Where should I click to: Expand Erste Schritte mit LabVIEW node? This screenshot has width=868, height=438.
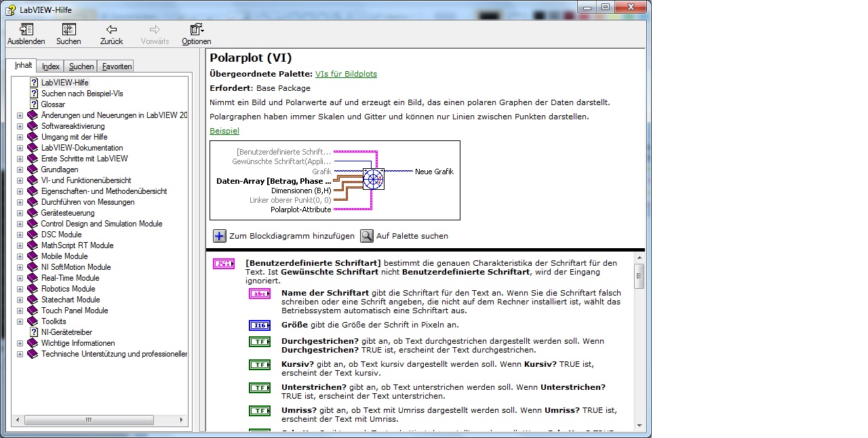[x=20, y=159]
